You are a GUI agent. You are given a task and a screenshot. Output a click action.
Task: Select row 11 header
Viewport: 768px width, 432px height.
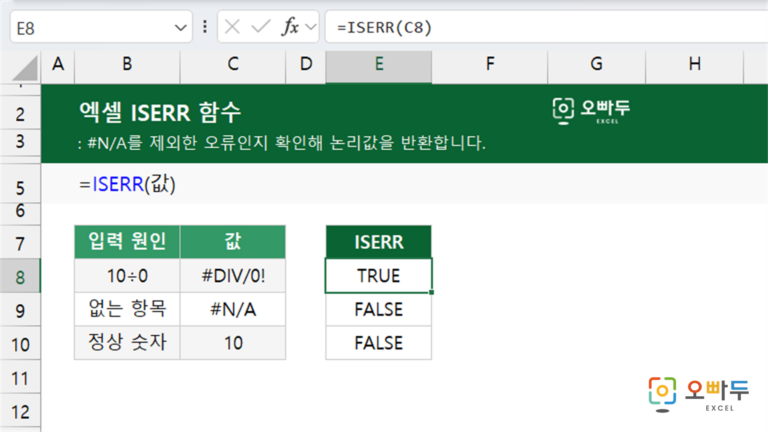(x=20, y=378)
